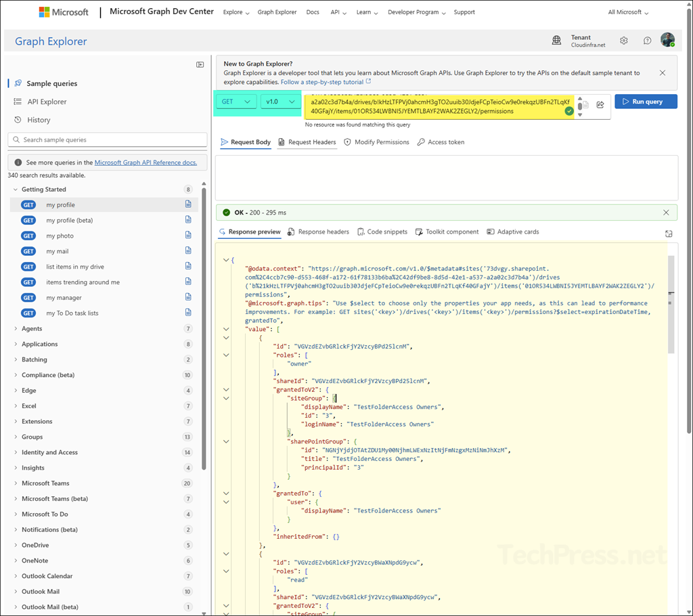Open docs icon for my photo
Image resolution: width=693 pixels, height=616 pixels.
(188, 236)
